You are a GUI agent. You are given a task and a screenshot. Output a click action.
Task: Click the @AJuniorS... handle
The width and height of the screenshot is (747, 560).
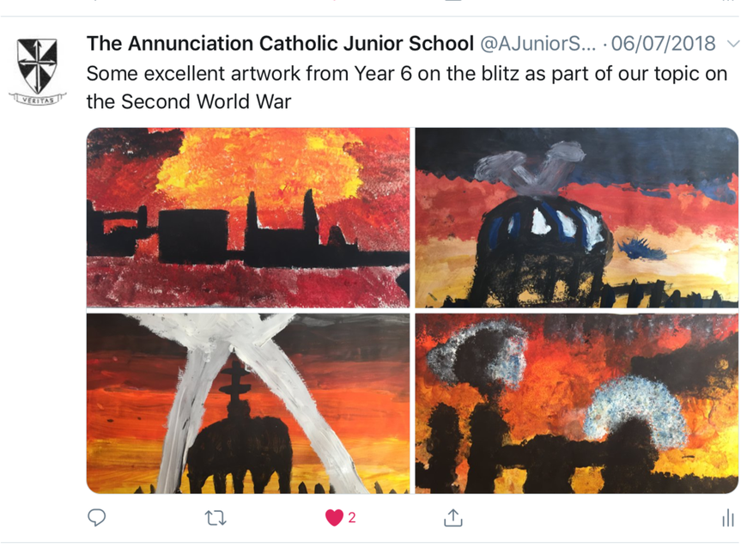point(537,44)
